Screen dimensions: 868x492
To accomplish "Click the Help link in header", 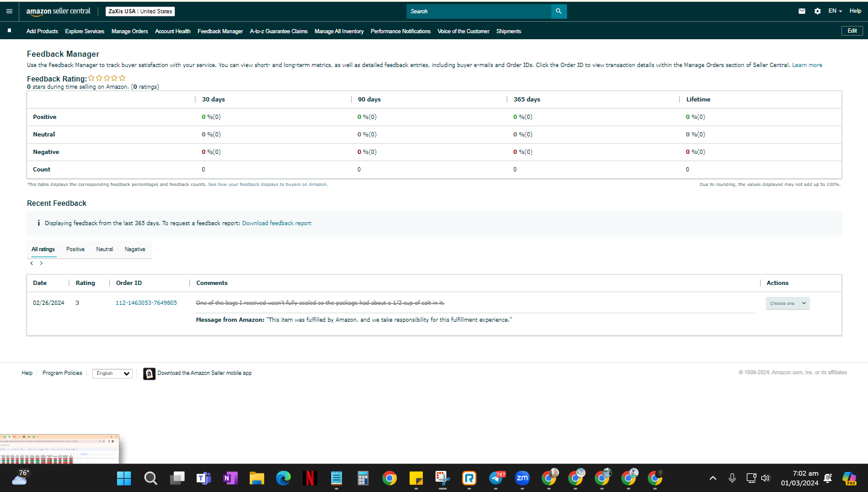I will coord(855,11).
